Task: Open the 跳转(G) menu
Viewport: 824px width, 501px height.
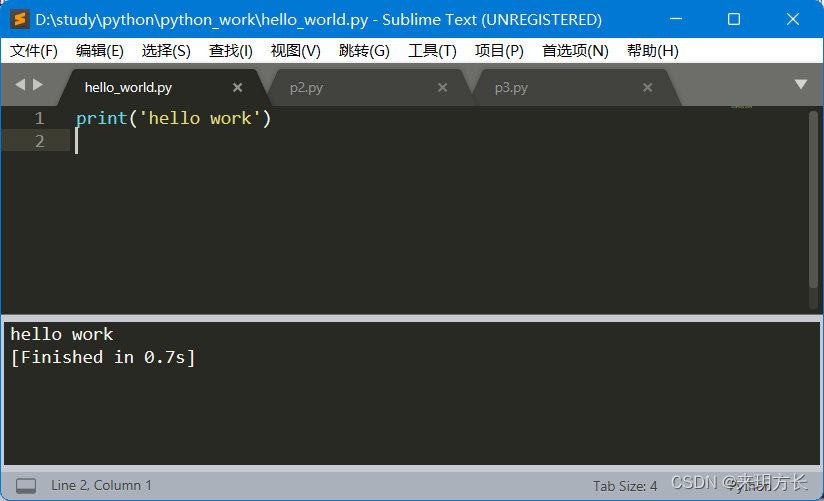Action: [x=364, y=51]
